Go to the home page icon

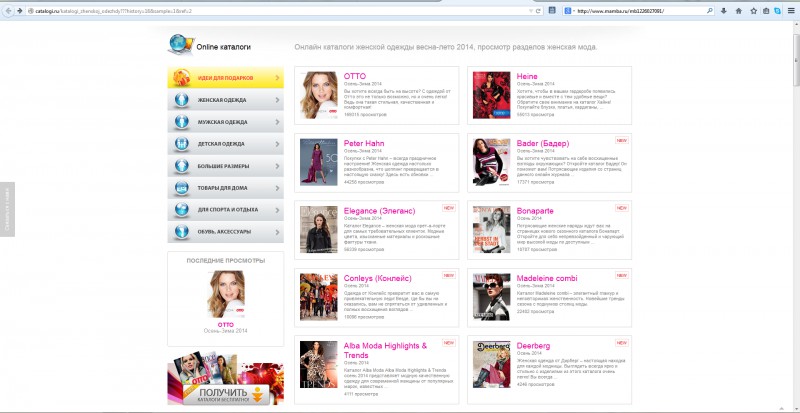[x=738, y=11]
